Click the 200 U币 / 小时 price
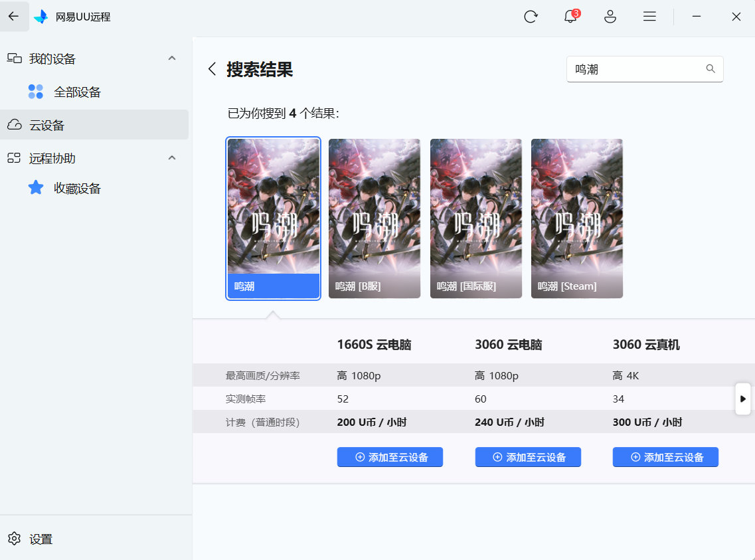Image resolution: width=755 pixels, height=560 pixels. (x=372, y=422)
